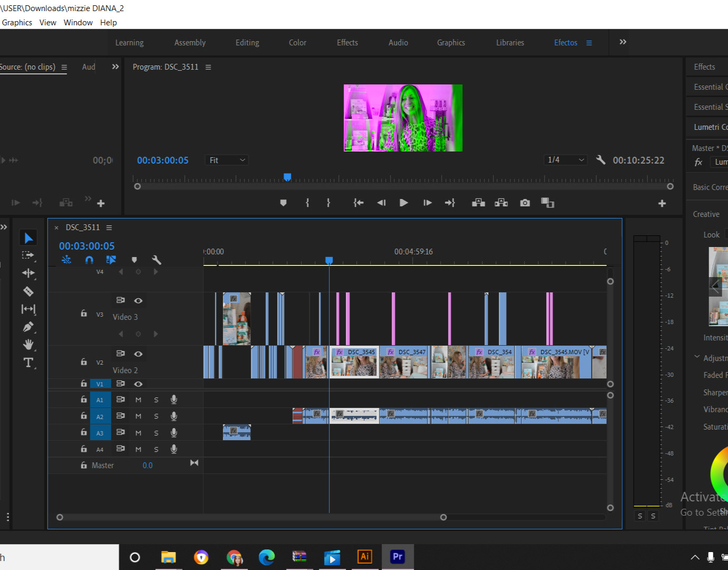The height and width of the screenshot is (570, 728).
Task: Toggle Video 3 track output eye
Action: tap(138, 300)
